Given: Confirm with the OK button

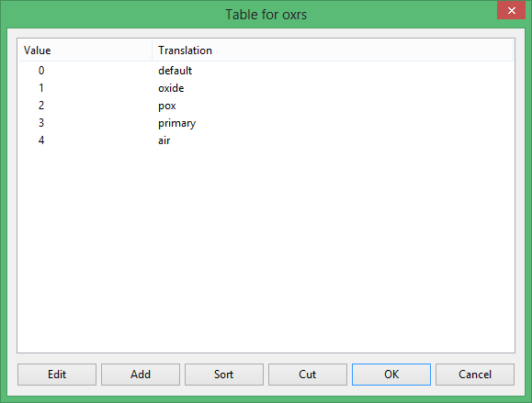Looking at the screenshot, I should click(391, 375).
